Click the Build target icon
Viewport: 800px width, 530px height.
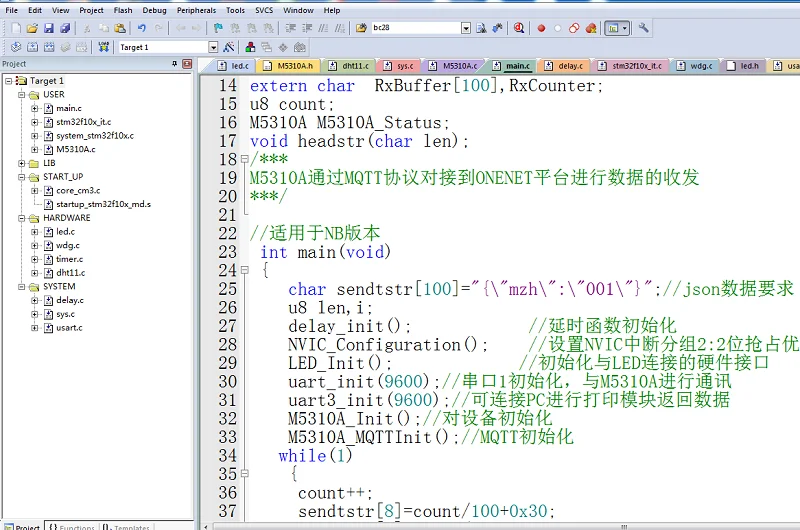click(x=32, y=47)
